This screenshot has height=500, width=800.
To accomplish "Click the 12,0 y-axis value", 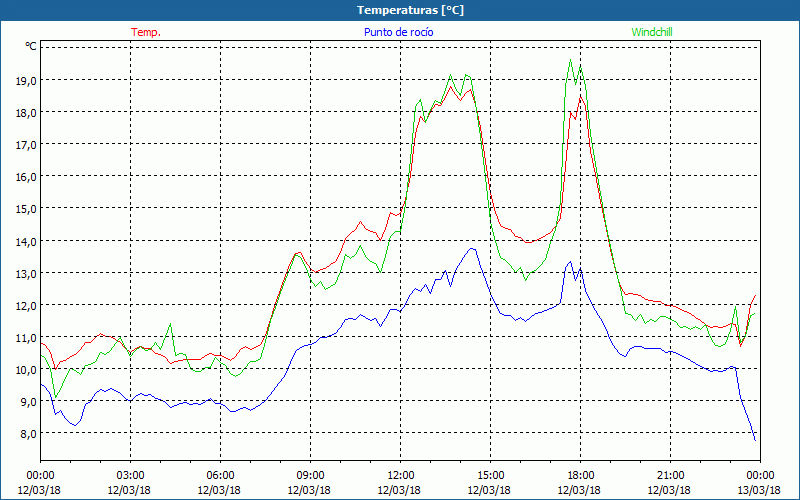I will (26, 306).
